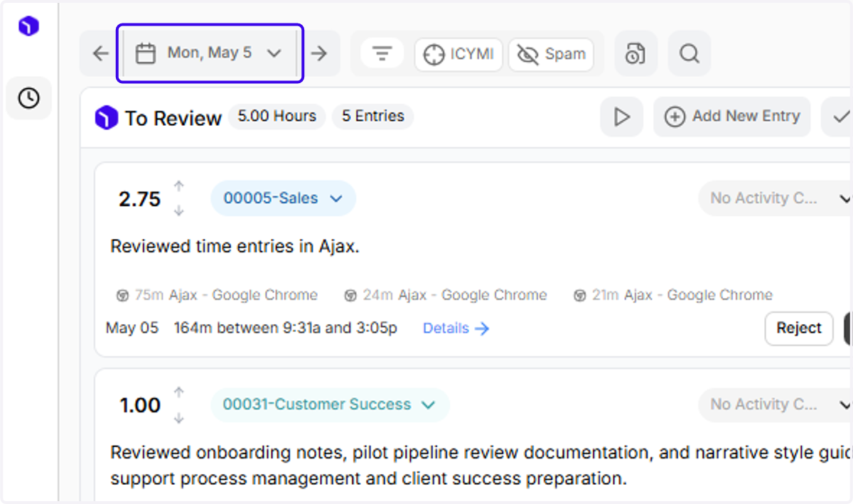Open No Activity dropdown on Sales entry
The image size is (853, 504).
(x=776, y=198)
